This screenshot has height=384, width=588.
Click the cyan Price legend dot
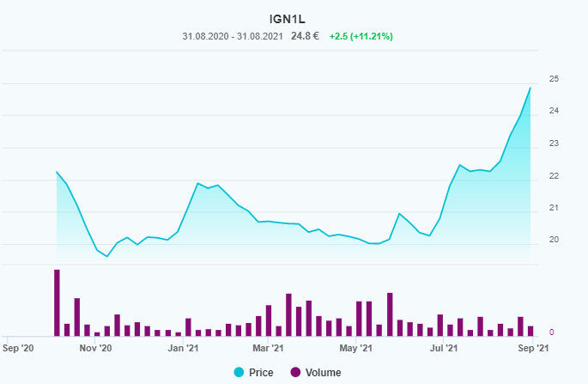click(239, 372)
